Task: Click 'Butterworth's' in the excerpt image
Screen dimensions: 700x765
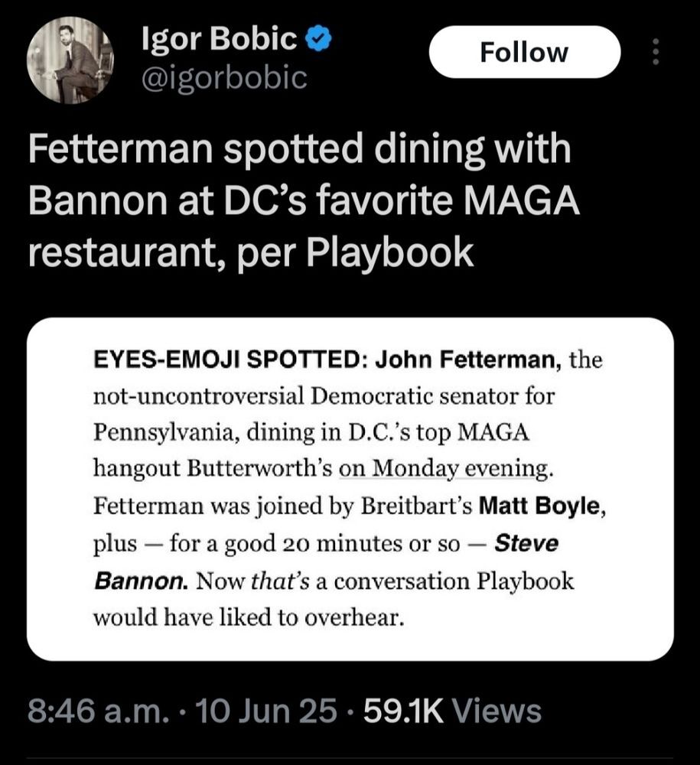Action: 260,469
